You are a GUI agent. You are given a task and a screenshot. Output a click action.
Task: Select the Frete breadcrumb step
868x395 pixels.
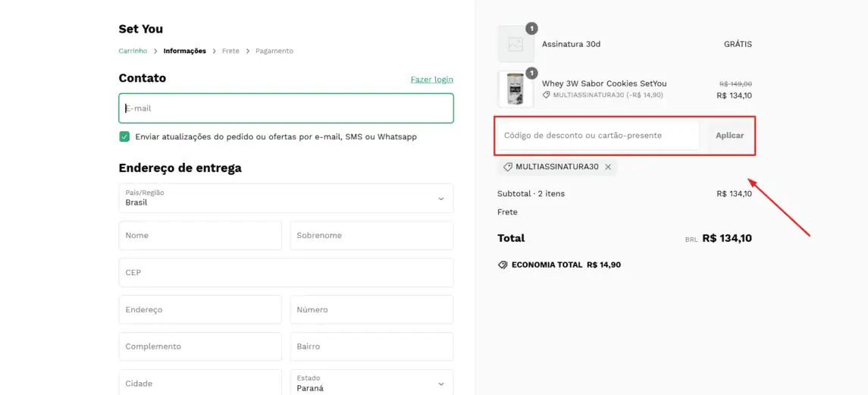tap(231, 51)
